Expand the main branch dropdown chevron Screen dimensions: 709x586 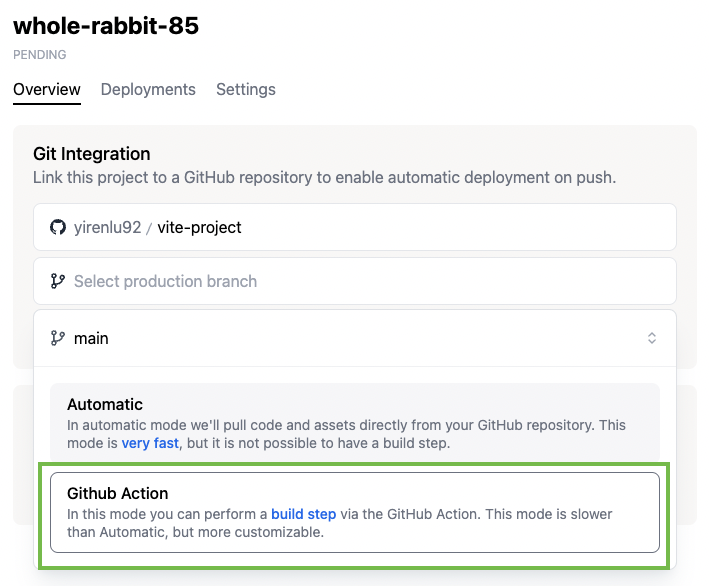[x=652, y=338]
